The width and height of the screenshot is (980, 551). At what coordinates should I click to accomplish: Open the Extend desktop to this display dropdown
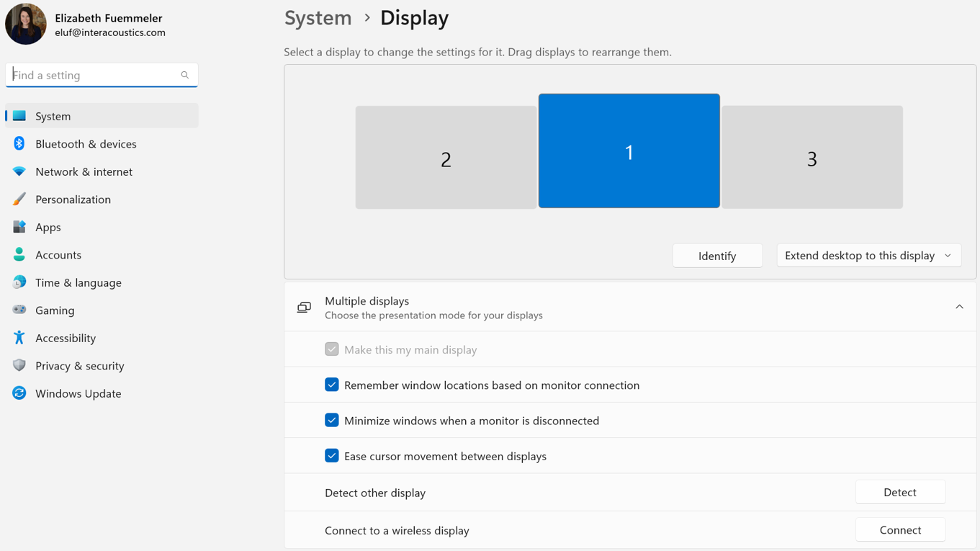tap(868, 256)
